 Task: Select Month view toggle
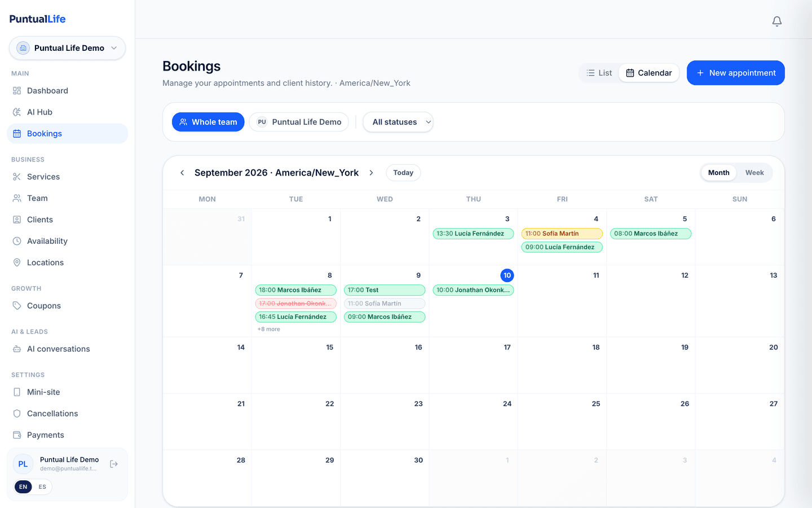pyautogui.click(x=718, y=173)
